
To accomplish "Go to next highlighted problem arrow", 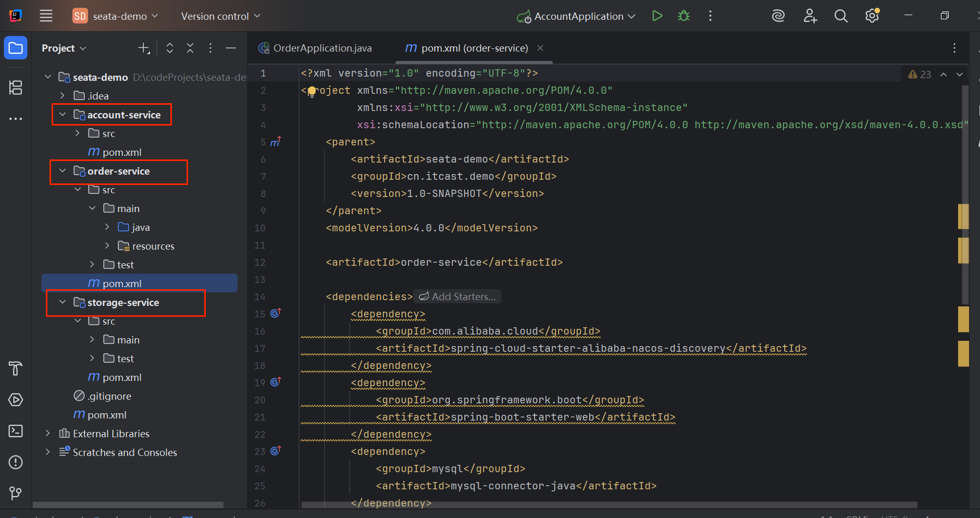I will pyautogui.click(x=960, y=75).
